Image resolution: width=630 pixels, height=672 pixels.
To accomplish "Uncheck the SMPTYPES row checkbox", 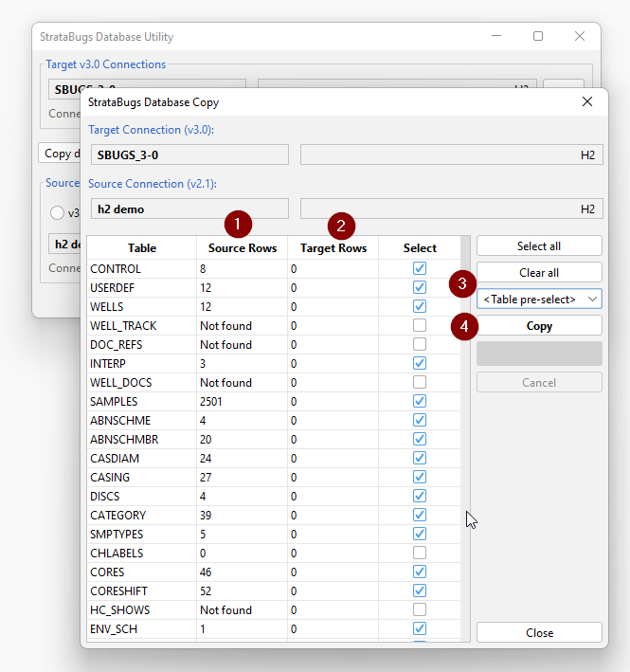I will click(x=420, y=534).
